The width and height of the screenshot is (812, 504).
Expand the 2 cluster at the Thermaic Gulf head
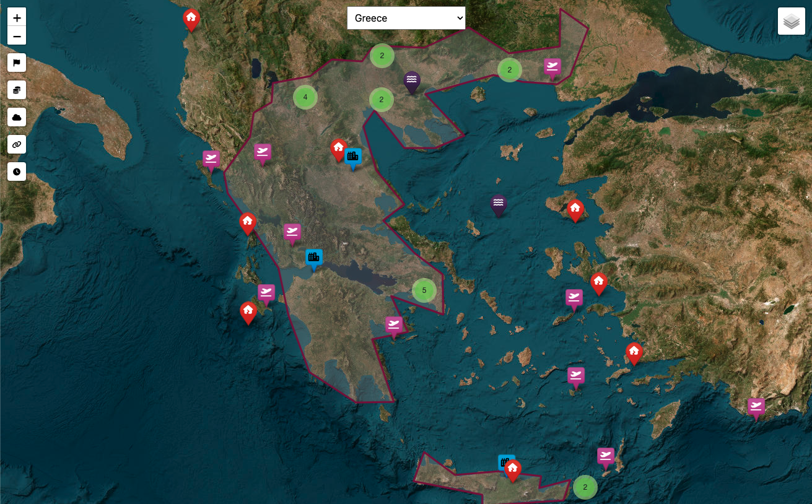[x=382, y=99]
